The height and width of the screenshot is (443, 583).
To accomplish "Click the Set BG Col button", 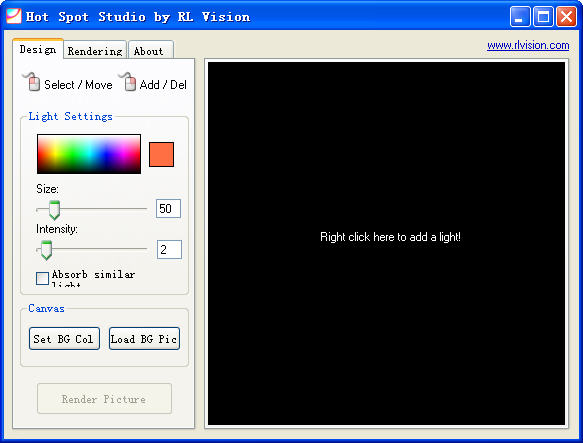I will pyautogui.click(x=64, y=338).
